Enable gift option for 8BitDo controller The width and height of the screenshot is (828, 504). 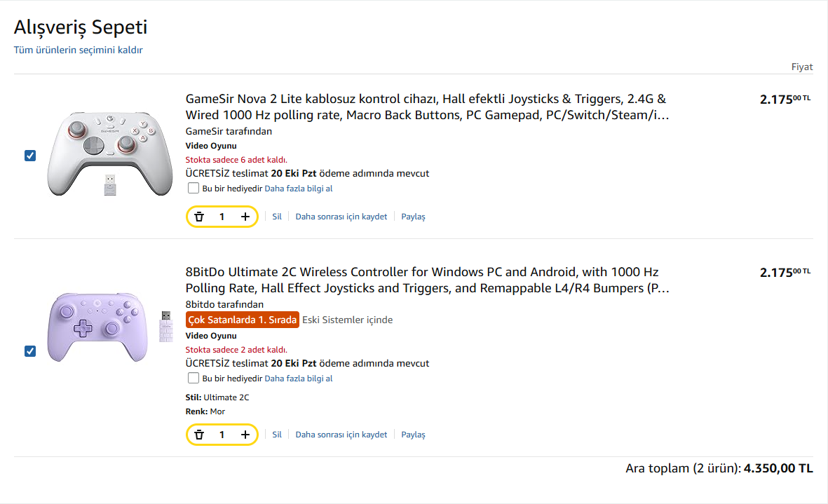pyautogui.click(x=194, y=378)
